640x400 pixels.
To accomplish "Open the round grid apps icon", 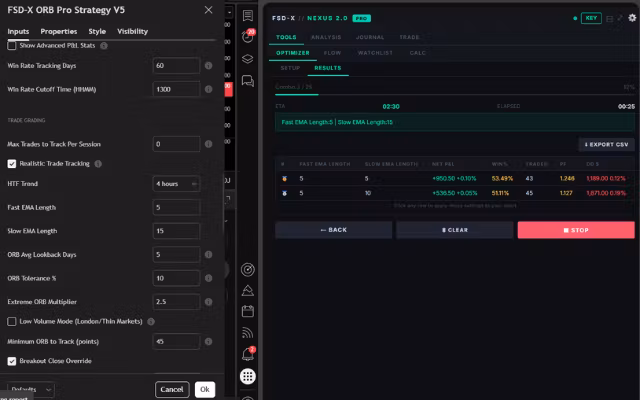I will pos(247,376).
